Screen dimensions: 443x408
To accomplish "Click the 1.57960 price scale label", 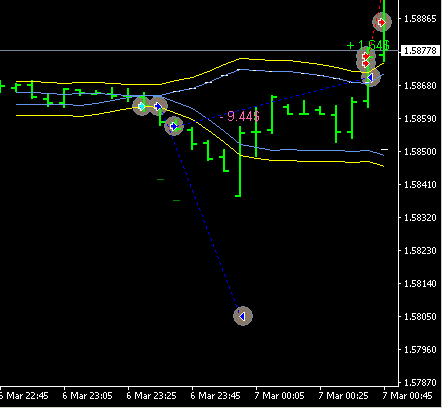I will [x=420, y=350].
